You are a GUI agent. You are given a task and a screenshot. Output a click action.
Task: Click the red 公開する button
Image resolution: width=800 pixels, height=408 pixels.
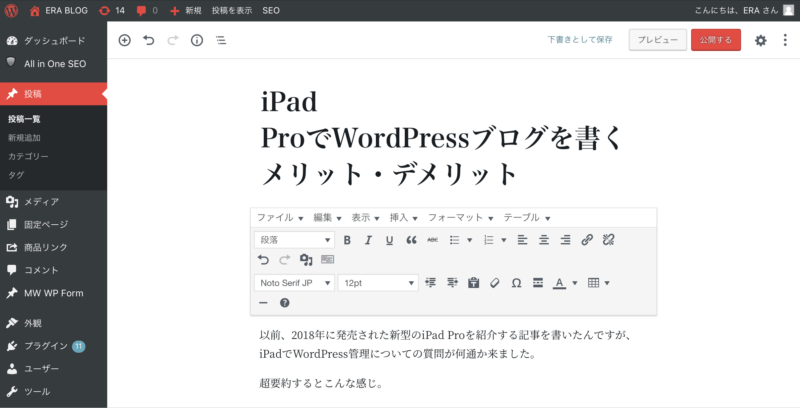716,40
